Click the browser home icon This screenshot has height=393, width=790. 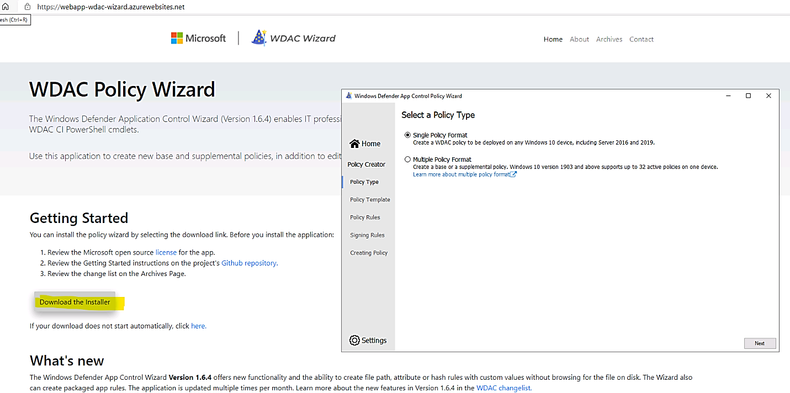6,7
